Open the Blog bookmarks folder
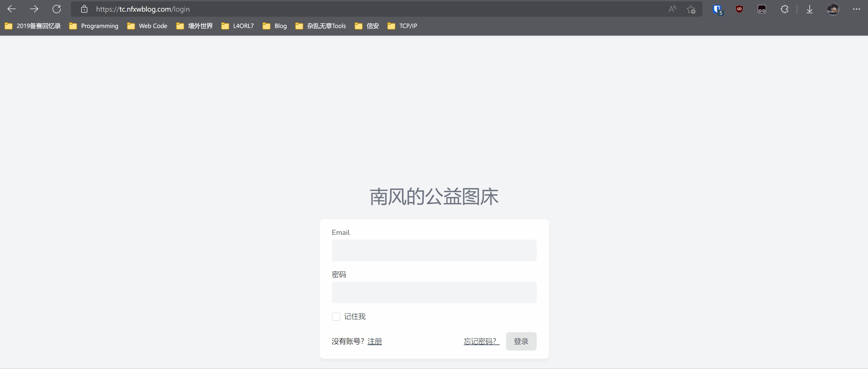Viewport: 868px width, 369px height. tap(280, 26)
